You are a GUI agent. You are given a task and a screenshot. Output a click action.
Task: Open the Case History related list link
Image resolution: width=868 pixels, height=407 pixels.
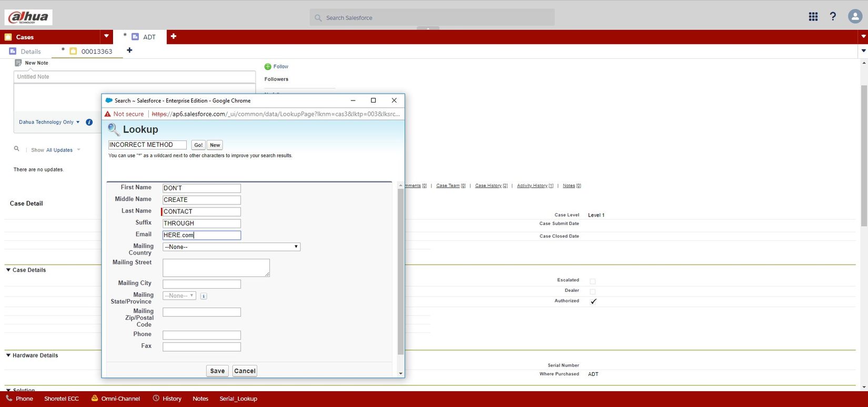[491, 186]
